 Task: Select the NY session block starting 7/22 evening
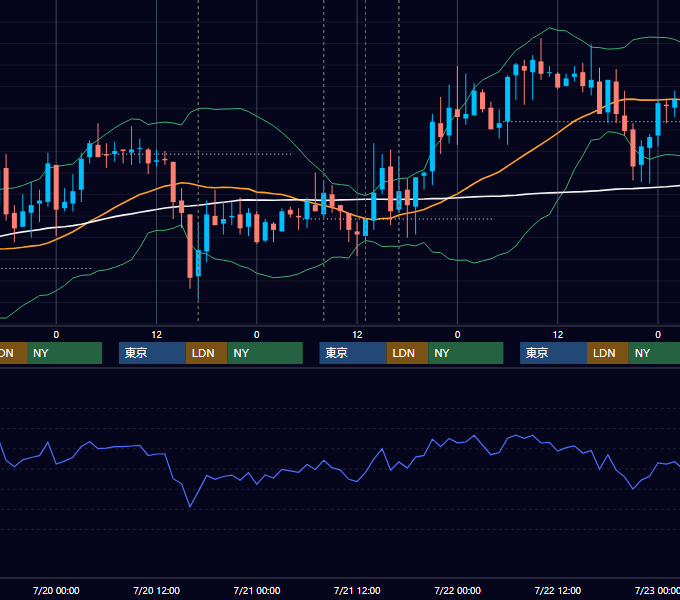click(654, 353)
